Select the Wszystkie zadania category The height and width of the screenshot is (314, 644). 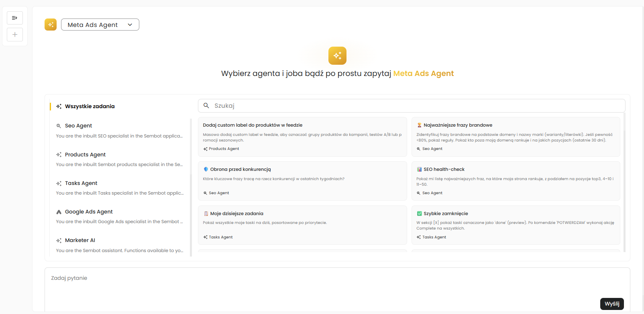[90, 107]
